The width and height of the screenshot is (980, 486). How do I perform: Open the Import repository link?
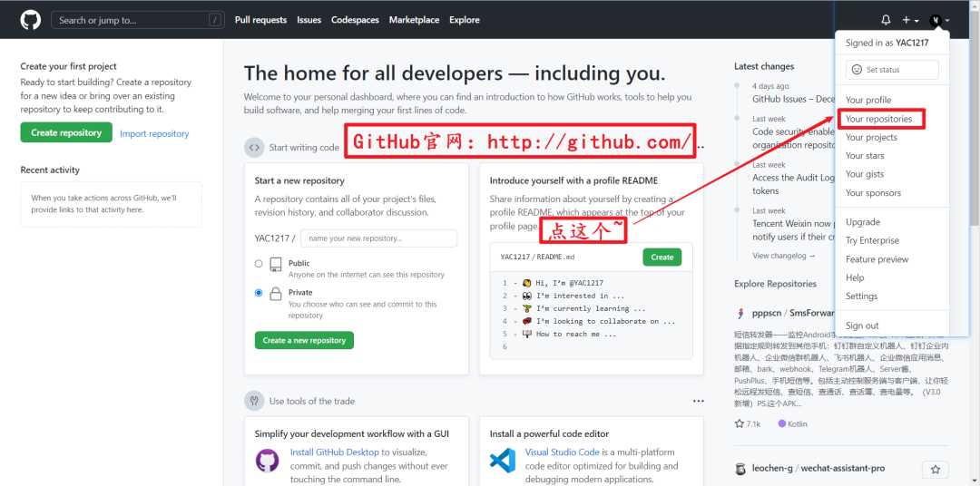154,133
